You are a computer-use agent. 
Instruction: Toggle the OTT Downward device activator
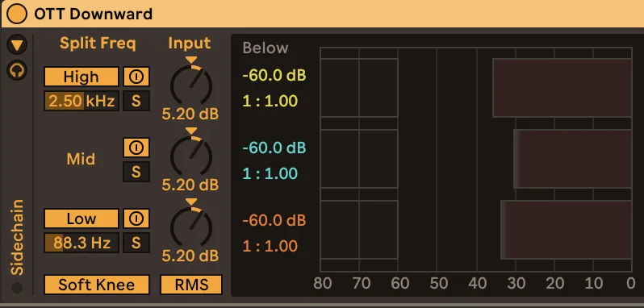coord(17,14)
